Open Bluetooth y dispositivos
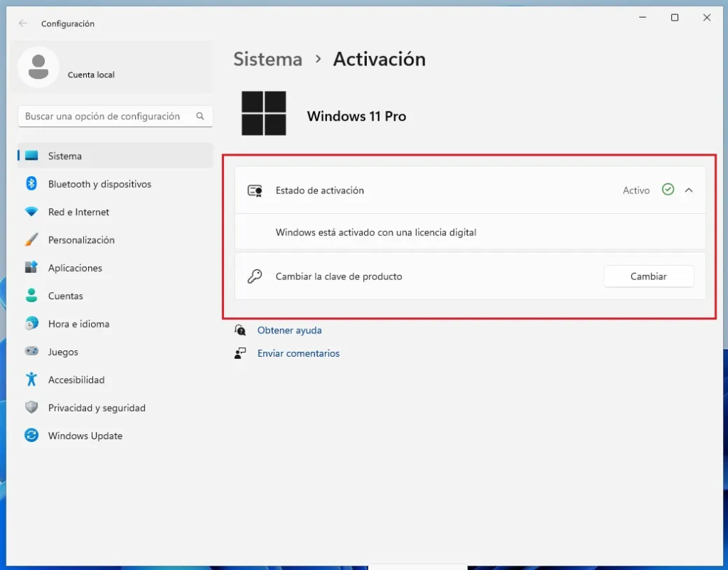Viewport: 728px width, 570px height. (x=100, y=184)
